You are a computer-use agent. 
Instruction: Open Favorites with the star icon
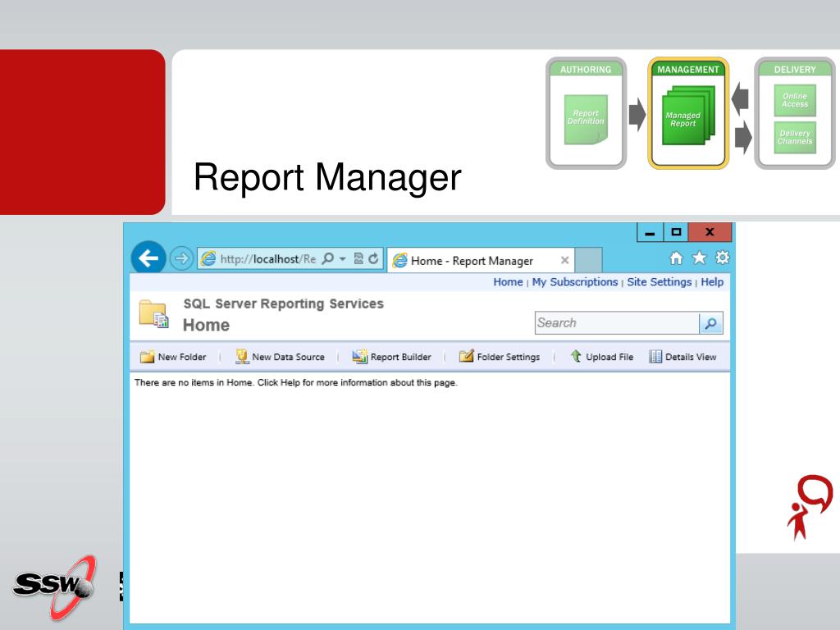[x=699, y=258]
